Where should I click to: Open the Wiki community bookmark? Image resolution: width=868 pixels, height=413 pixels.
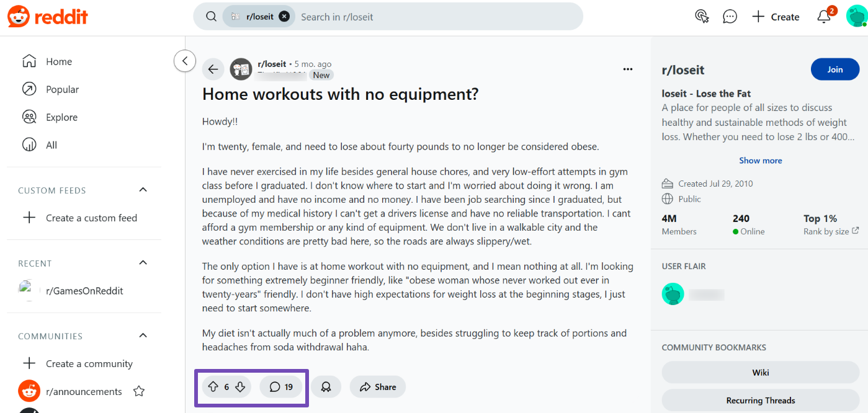(x=761, y=373)
